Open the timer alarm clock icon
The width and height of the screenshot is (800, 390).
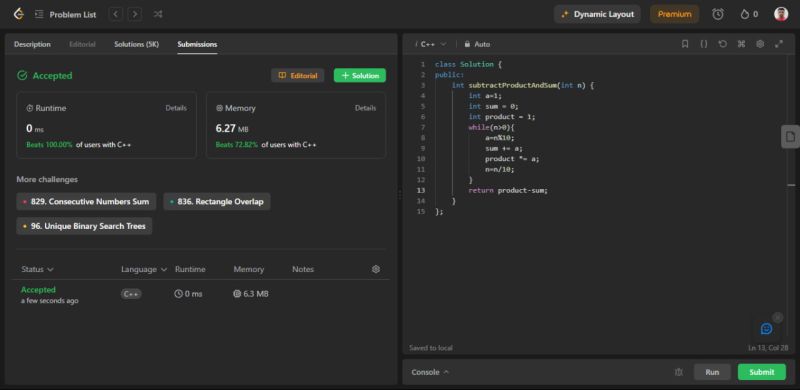point(717,14)
